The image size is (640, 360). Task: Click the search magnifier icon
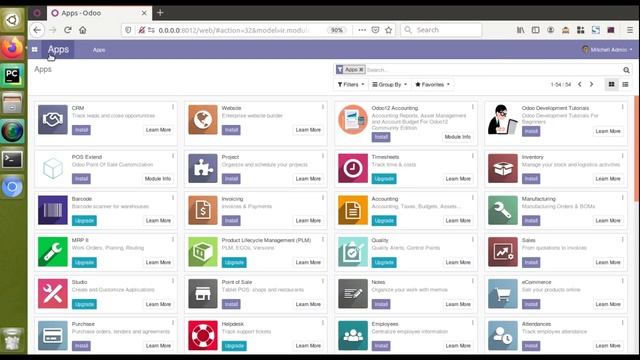(626, 70)
